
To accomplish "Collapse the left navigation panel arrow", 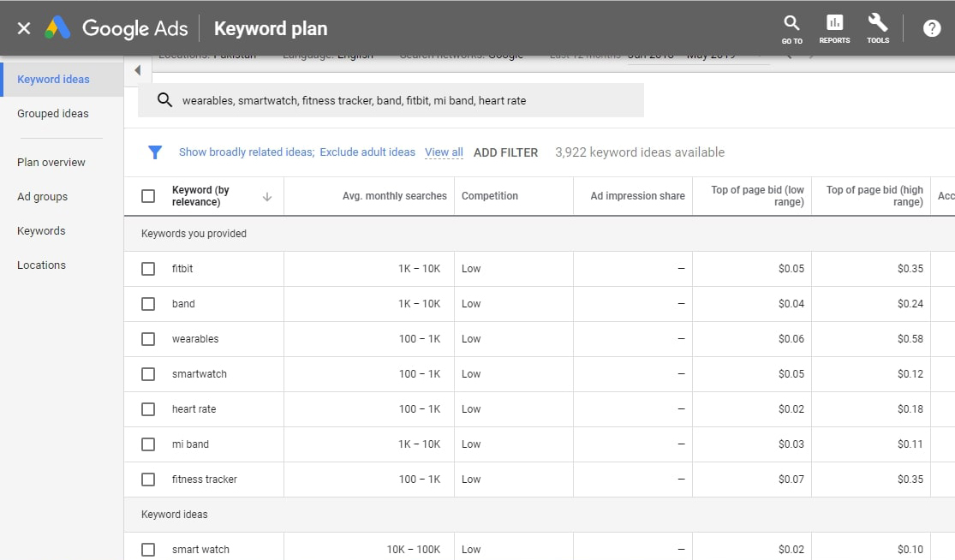I will (137, 70).
